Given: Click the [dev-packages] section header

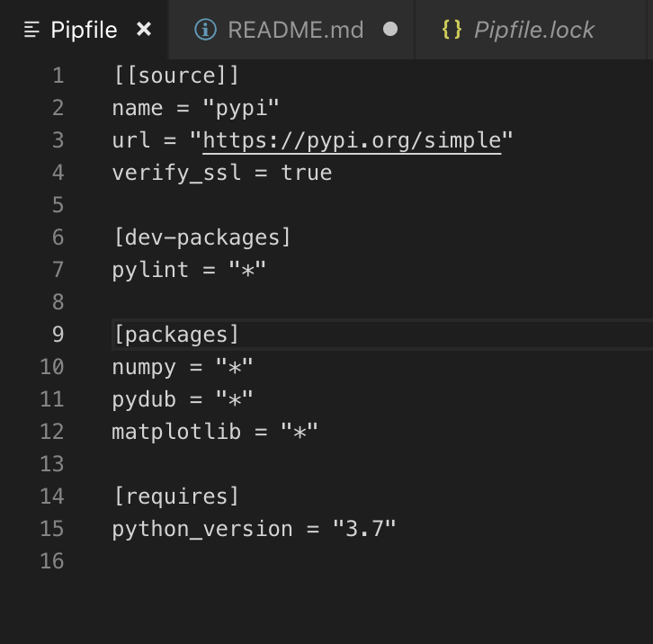Looking at the screenshot, I should pos(201,237).
